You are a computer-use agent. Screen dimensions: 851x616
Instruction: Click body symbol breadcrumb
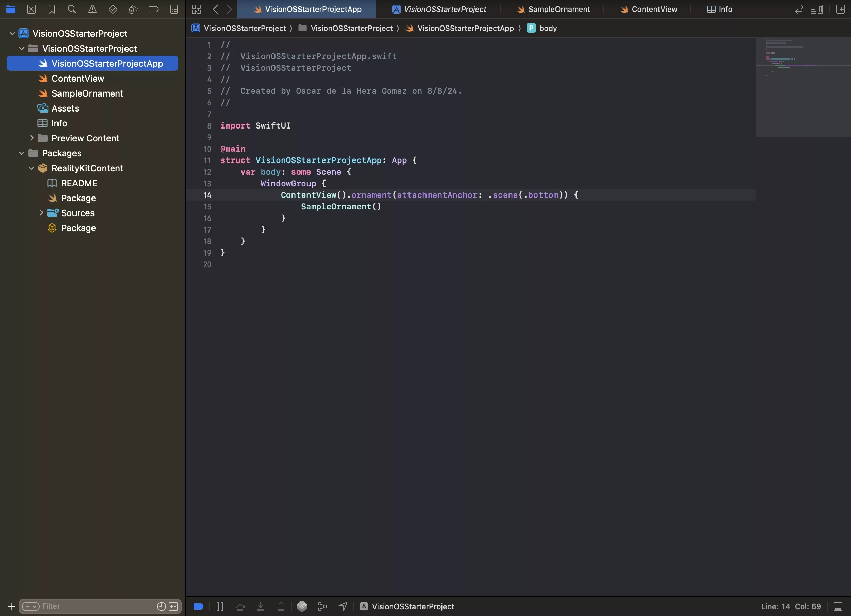point(542,28)
